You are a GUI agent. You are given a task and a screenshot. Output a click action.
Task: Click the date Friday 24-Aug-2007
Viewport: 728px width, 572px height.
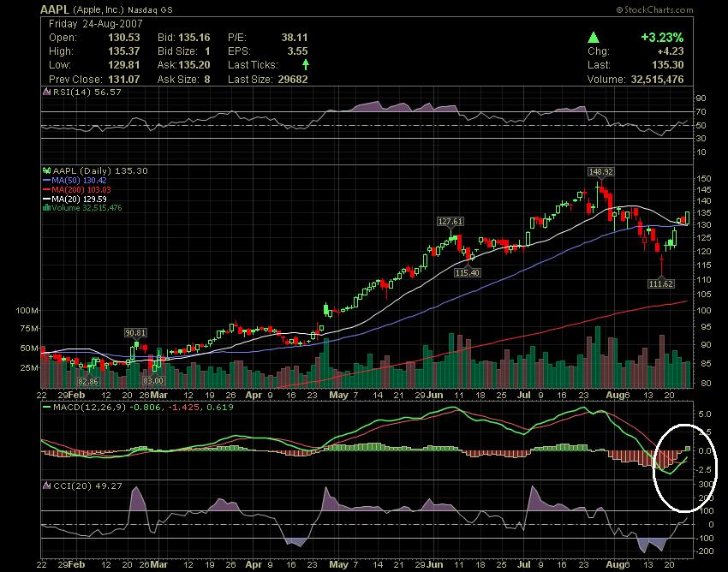point(96,24)
